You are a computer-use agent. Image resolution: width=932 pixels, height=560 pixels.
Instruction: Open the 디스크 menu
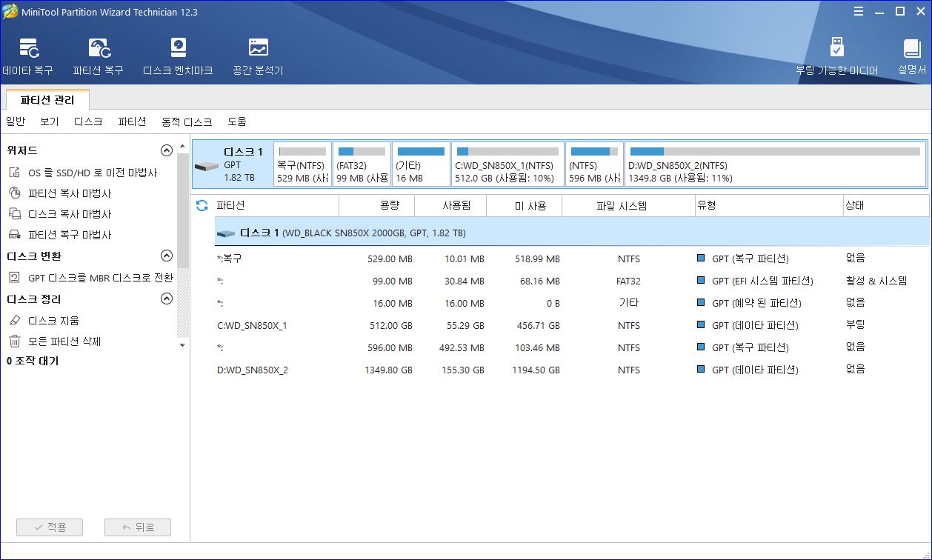(88, 121)
